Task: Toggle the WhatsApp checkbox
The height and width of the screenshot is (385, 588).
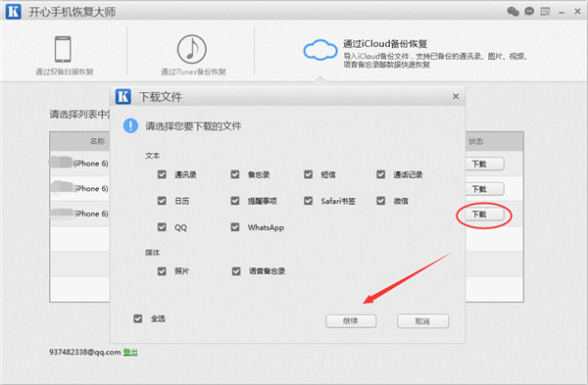Action: pyautogui.click(x=235, y=227)
